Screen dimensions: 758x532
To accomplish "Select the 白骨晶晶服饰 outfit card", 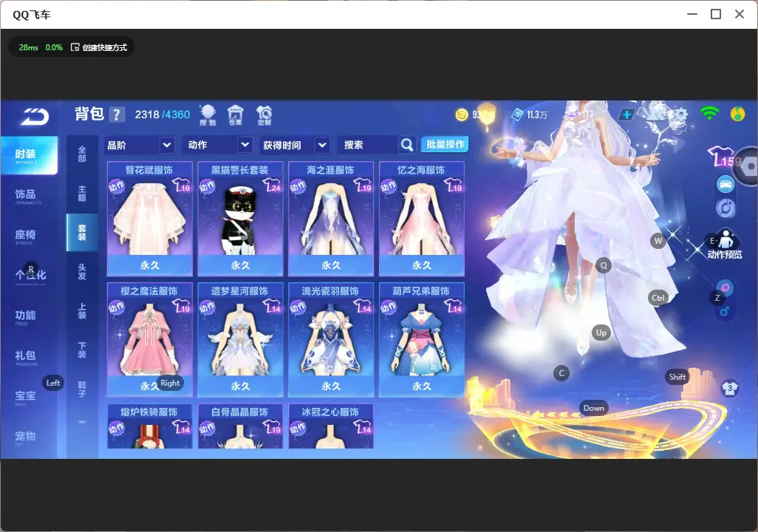I will coord(240,426).
